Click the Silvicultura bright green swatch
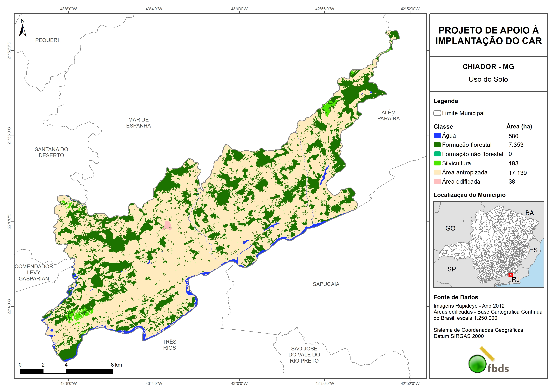 pyautogui.click(x=437, y=163)
